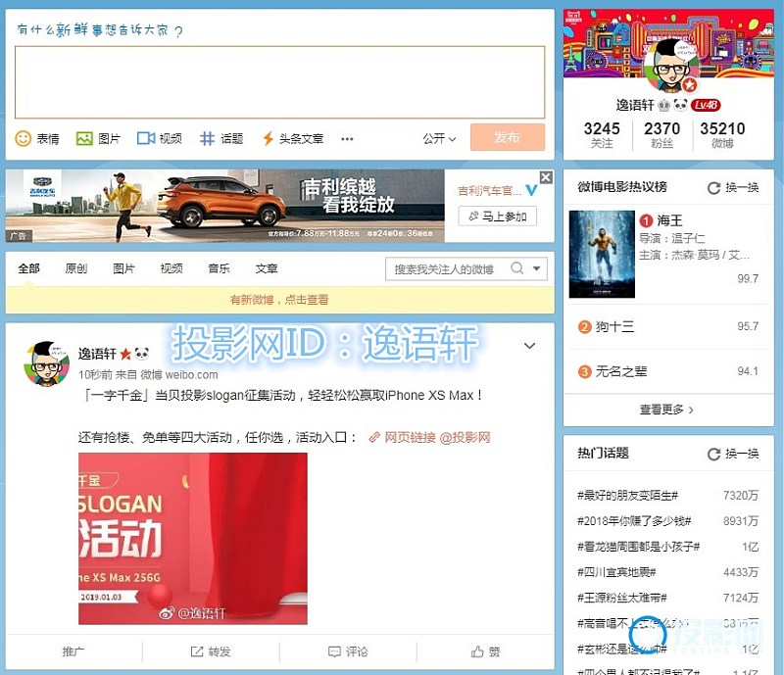This screenshot has height=675, width=784.
Task: Click the search magnifier in the feed filter
Action: 517,268
